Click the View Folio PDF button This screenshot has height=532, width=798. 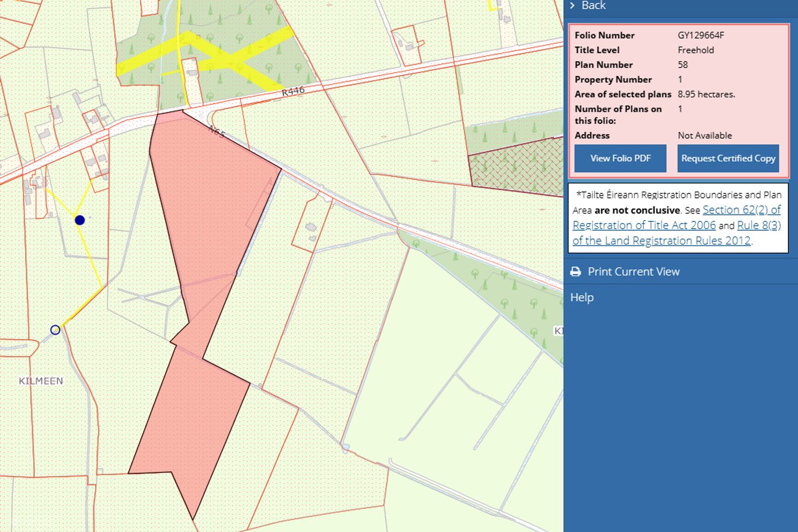click(x=620, y=158)
